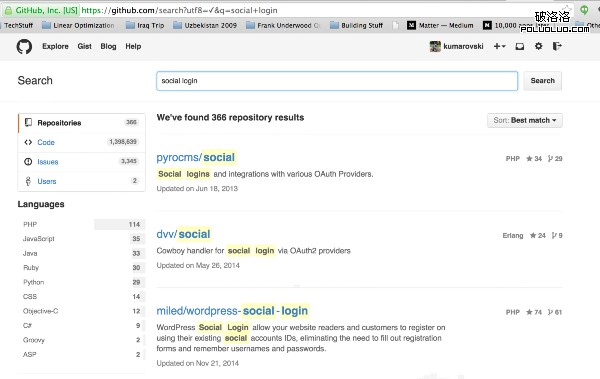The image size is (600, 379).
Task: Open the Linear Optimization bookmark folder
Action: [78, 25]
